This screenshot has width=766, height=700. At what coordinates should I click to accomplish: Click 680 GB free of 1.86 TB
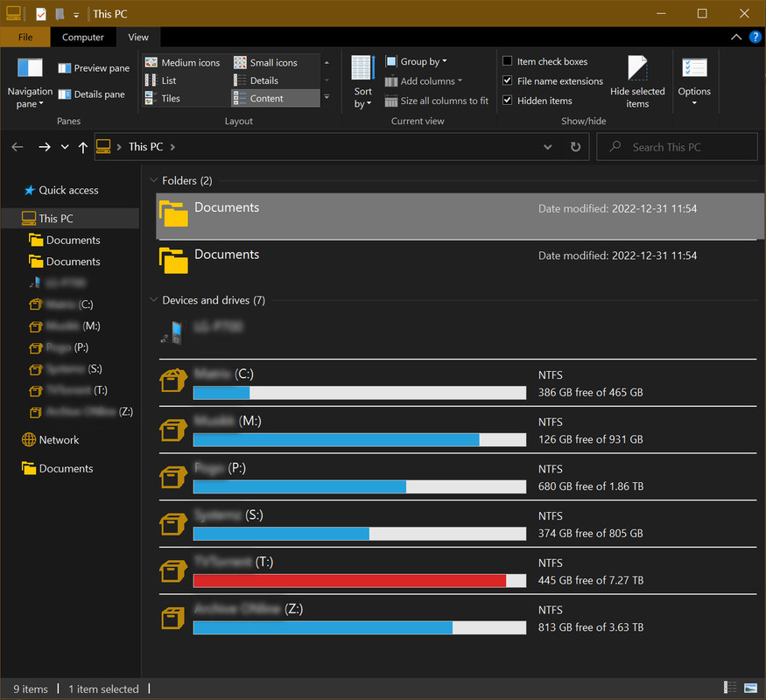click(x=591, y=486)
